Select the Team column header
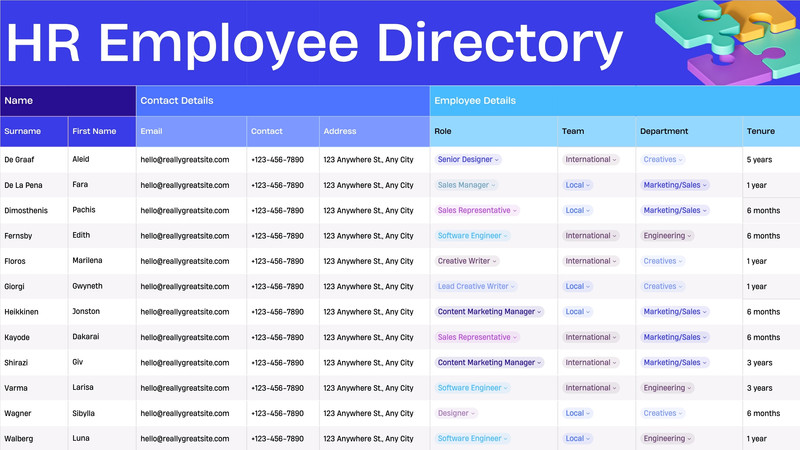800x450 pixels. 597,132
